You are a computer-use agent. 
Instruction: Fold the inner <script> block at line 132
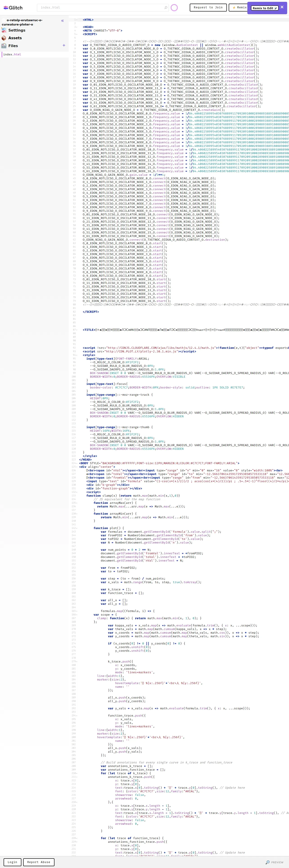pos(77,492)
